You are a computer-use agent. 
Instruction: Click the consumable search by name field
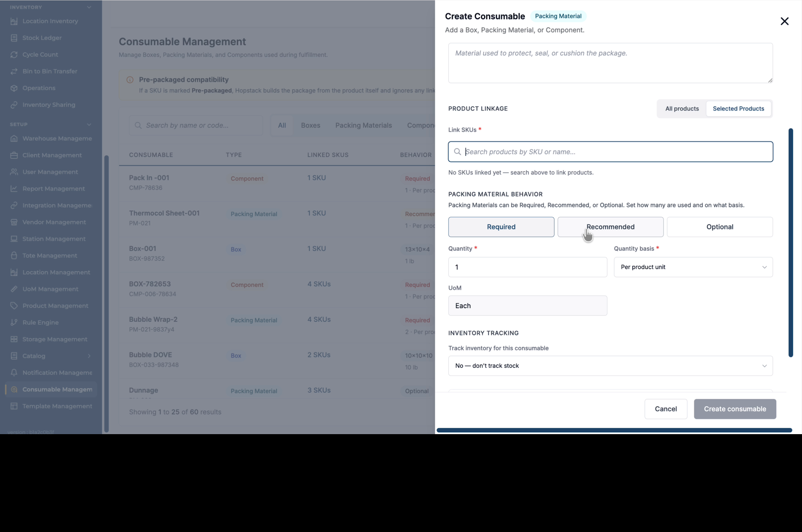tap(196, 126)
